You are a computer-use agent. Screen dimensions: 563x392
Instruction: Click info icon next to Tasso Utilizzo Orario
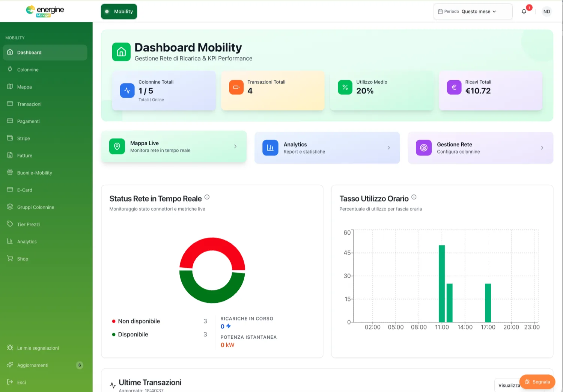[414, 197]
